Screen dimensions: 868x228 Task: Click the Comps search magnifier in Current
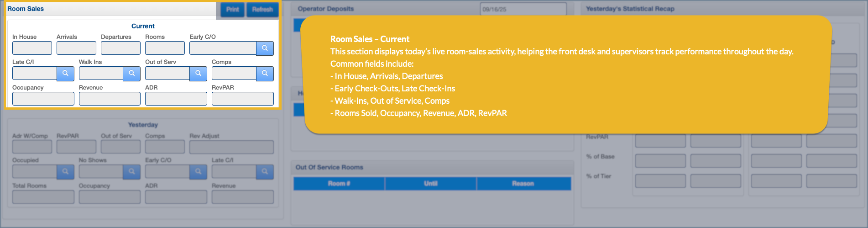[x=265, y=73]
